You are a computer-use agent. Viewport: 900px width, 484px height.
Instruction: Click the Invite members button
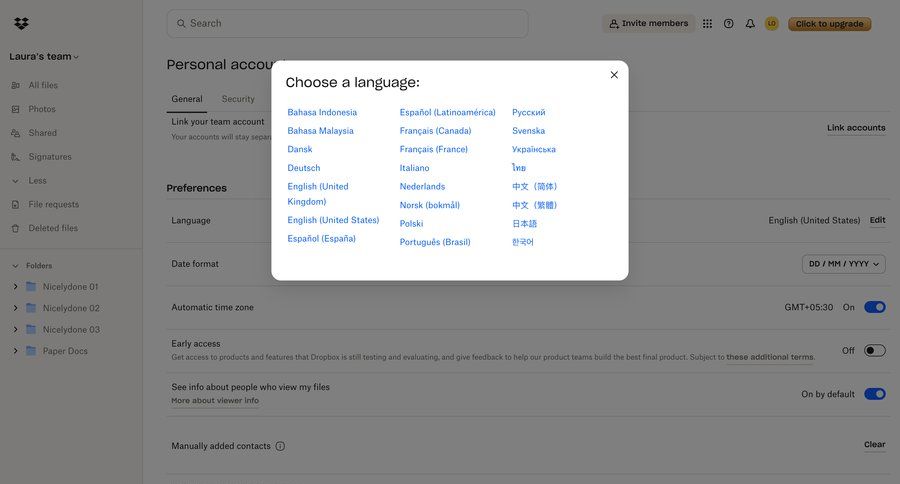[x=648, y=24]
